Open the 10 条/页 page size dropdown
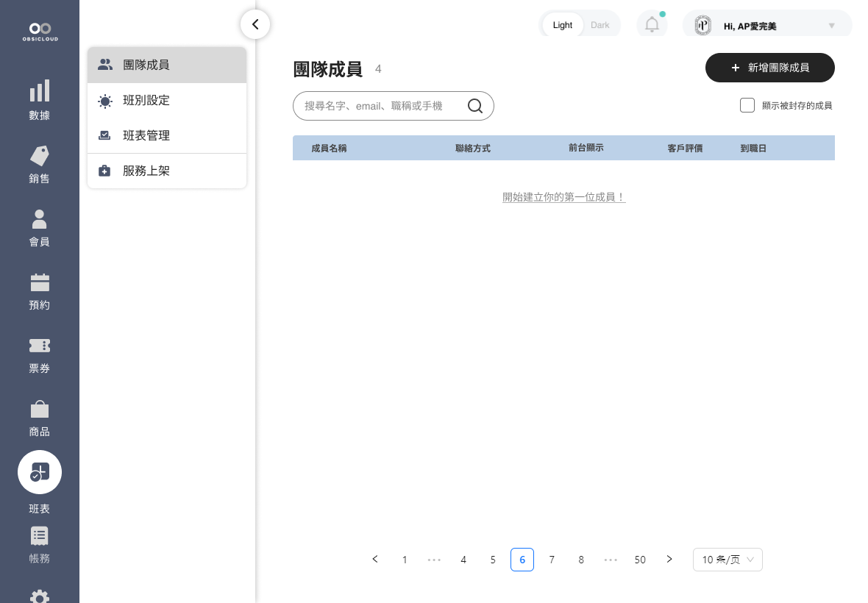 728,560
